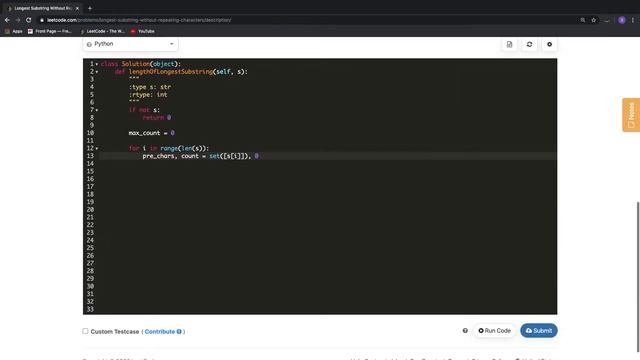Collapse the for-loop fold arrow on line 12
Image resolution: width=640 pixels, height=360 pixels.
pos(97,149)
